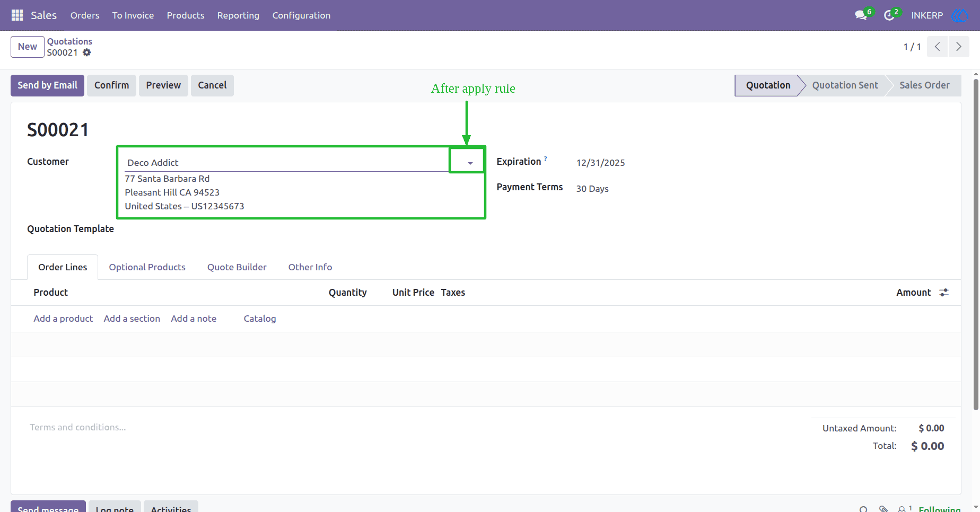This screenshot has width=980, height=512.
Task: Open the Catalog link
Action: click(x=260, y=319)
